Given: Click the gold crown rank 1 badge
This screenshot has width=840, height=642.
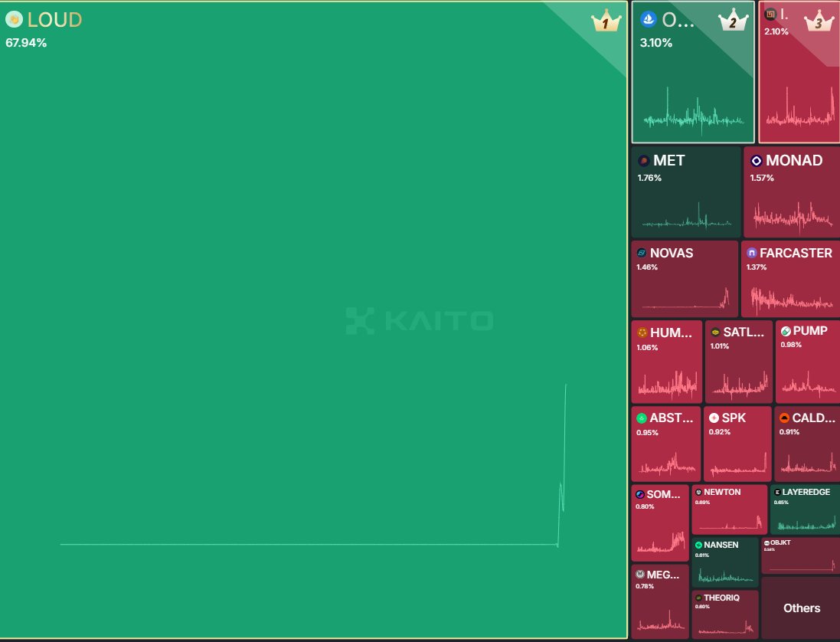Looking at the screenshot, I should tap(606, 21).
